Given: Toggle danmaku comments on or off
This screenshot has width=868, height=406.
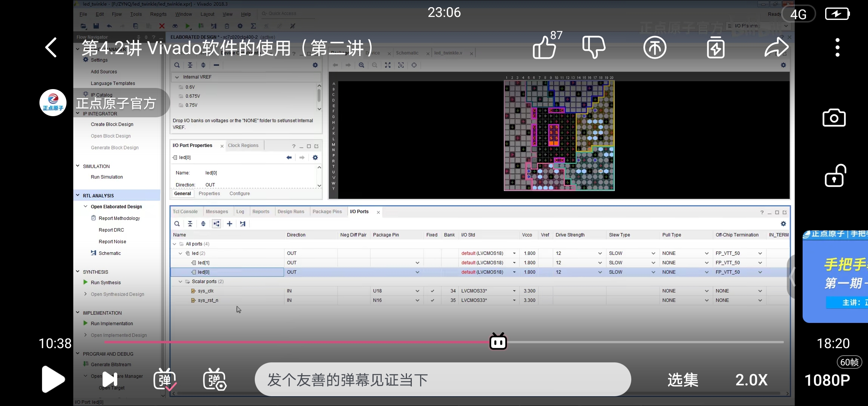Looking at the screenshot, I should pyautogui.click(x=165, y=380).
